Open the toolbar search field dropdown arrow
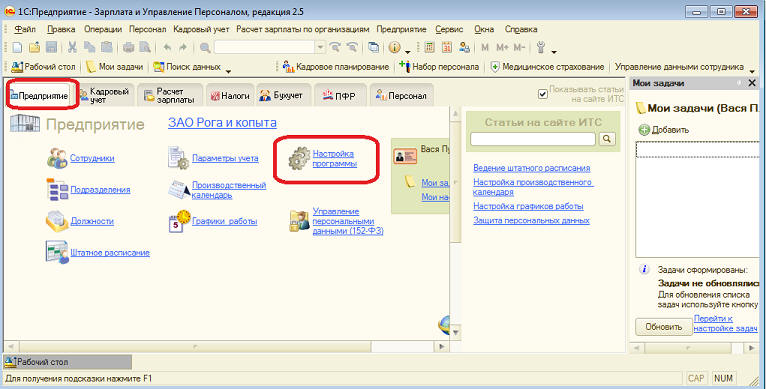Screen dimensions: 766x389 click(x=320, y=47)
